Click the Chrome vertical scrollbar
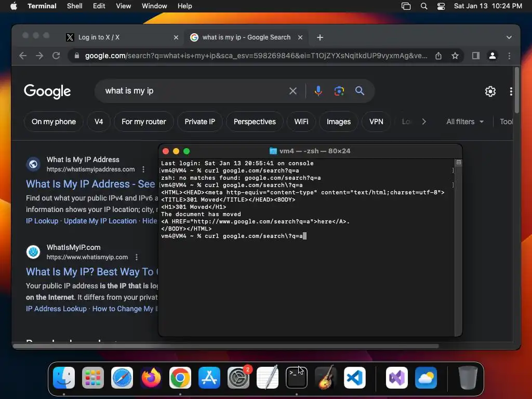This screenshot has width=532, height=399. [516, 90]
